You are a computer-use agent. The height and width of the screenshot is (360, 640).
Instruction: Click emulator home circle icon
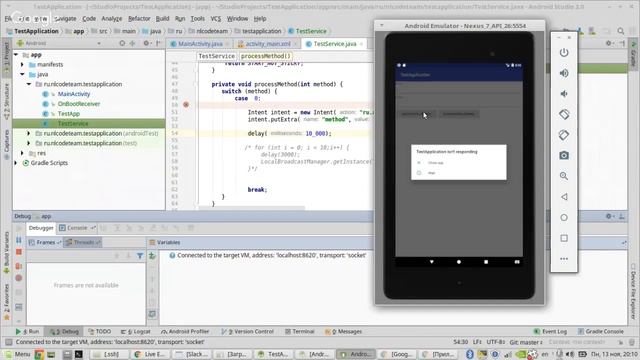[x=564, y=218]
